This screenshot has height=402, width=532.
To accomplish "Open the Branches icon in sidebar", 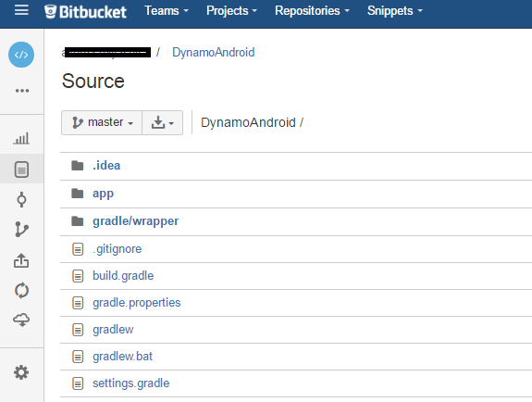I will (x=21, y=230).
